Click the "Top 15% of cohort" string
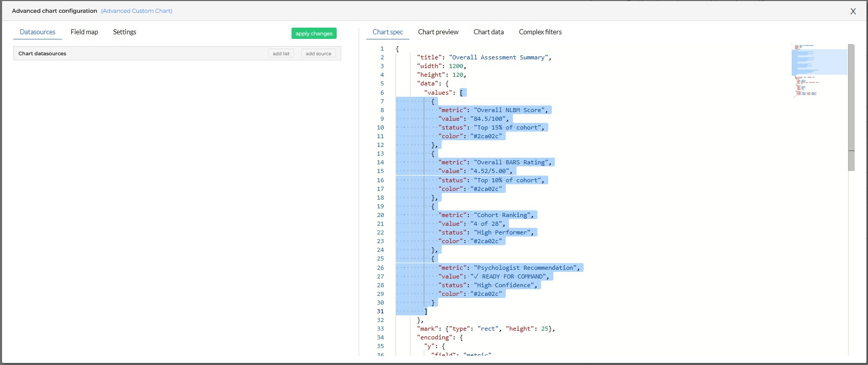This screenshot has width=868, height=365. [x=507, y=127]
